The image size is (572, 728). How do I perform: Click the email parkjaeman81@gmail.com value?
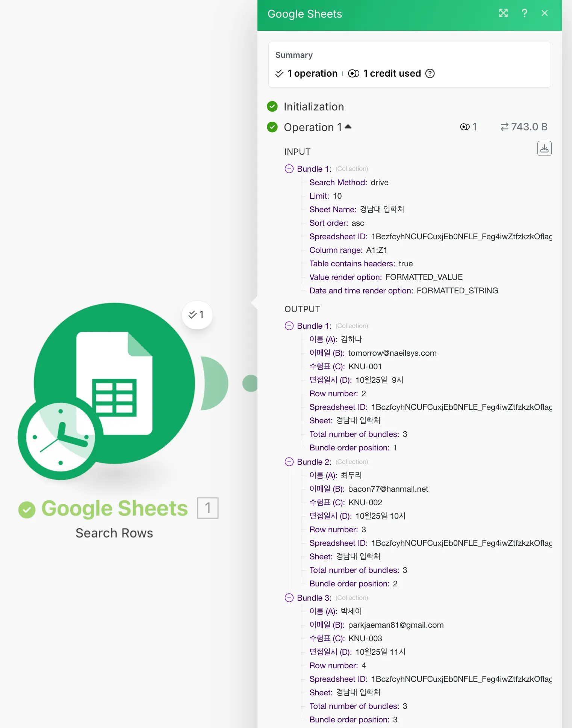tap(396, 625)
